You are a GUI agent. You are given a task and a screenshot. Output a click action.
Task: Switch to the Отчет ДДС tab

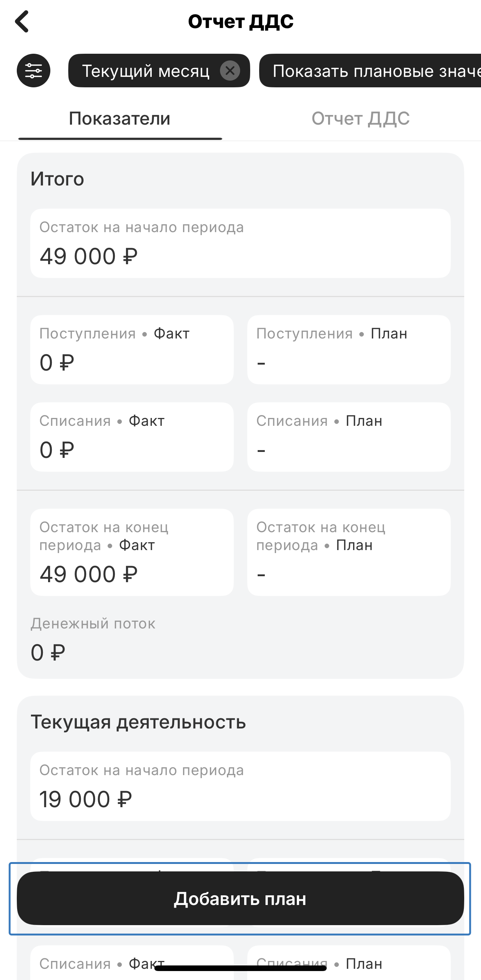(361, 119)
